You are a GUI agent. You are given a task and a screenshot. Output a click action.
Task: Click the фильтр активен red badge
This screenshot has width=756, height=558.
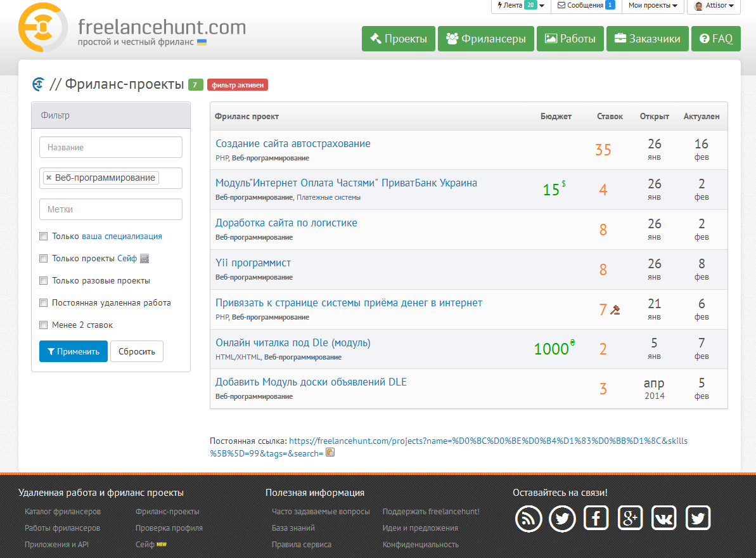click(238, 85)
